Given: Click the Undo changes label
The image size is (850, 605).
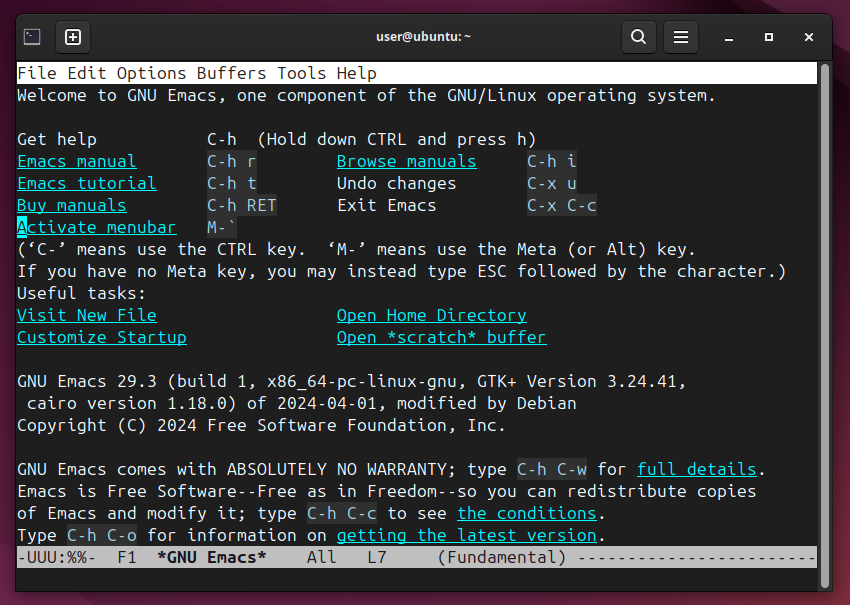Looking at the screenshot, I should [x=396, y=183].
